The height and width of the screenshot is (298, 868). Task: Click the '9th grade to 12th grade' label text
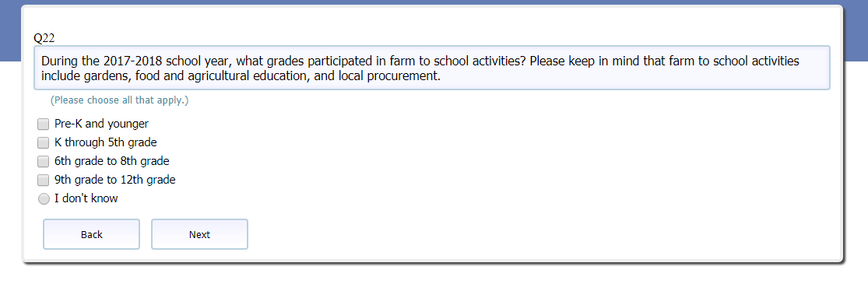click(x=115, y=180)
